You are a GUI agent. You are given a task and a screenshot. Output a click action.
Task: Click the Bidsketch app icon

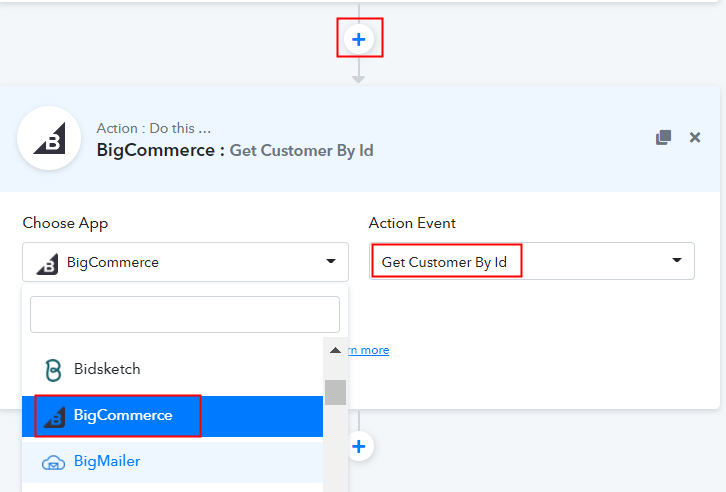click(53, 370)
